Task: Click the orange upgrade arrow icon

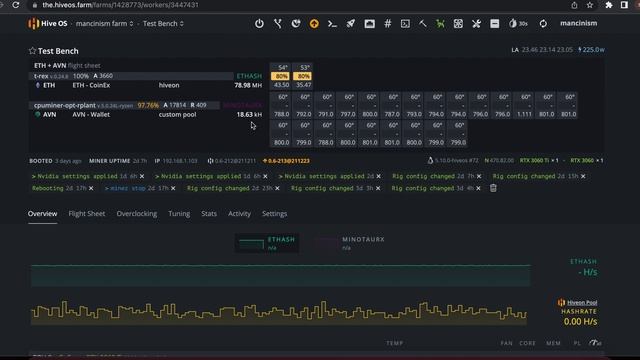Action: click(x=314, y=24)
